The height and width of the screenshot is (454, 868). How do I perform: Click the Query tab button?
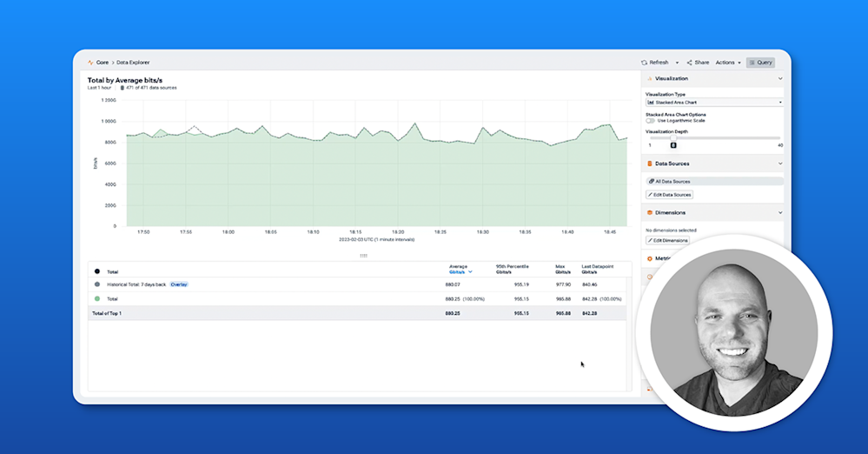click(760, 63)
